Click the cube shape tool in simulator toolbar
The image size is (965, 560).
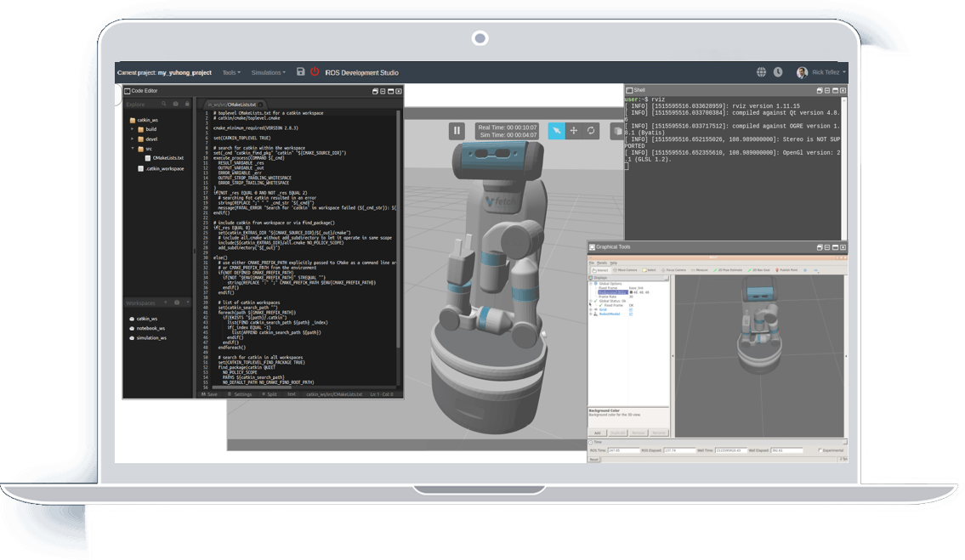(617, 131)
